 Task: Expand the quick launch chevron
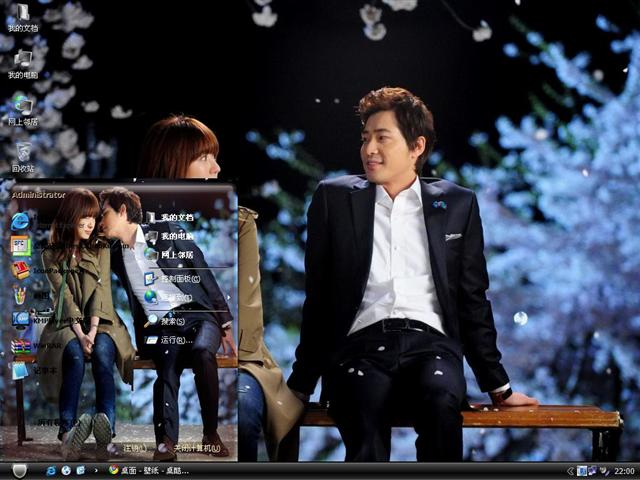(96, 471)
